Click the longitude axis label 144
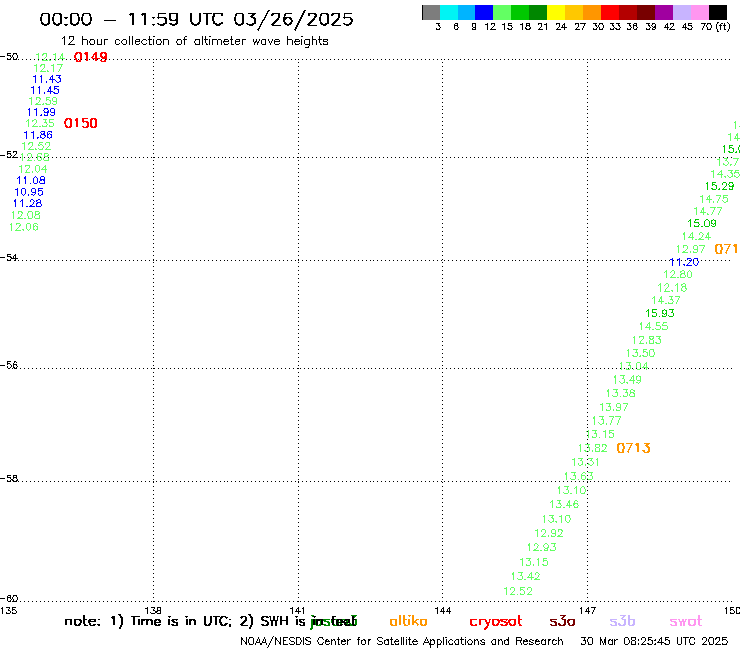Screen dimensions: 740x650 (x=442, y=610)
